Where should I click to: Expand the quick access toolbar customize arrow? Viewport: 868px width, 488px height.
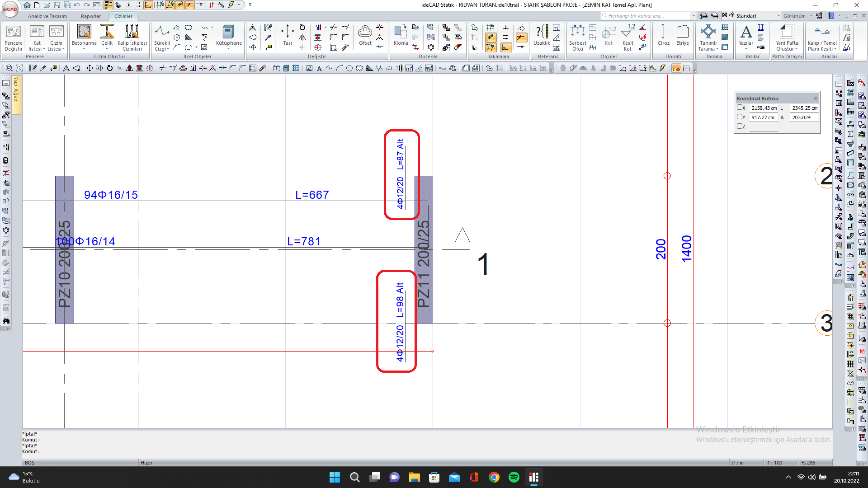[x=250, y=5]
